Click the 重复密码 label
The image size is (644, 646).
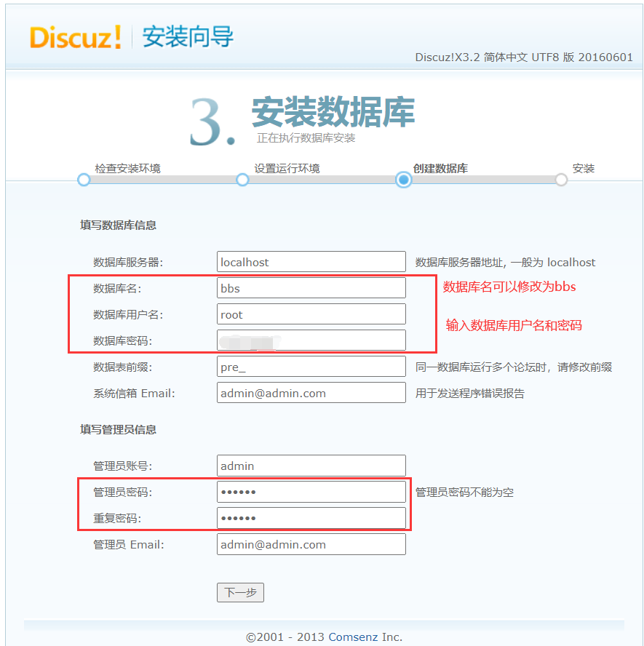coord(117,518)
